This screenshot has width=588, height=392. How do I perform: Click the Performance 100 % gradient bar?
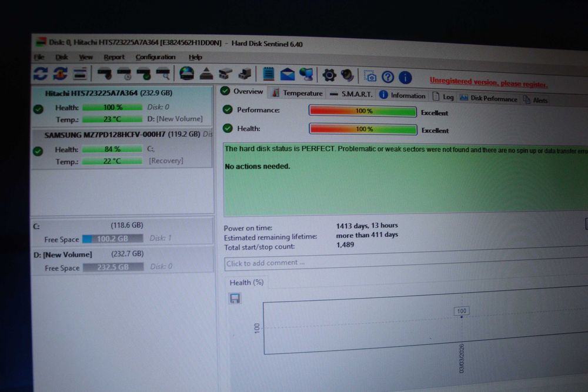point(363,111)
